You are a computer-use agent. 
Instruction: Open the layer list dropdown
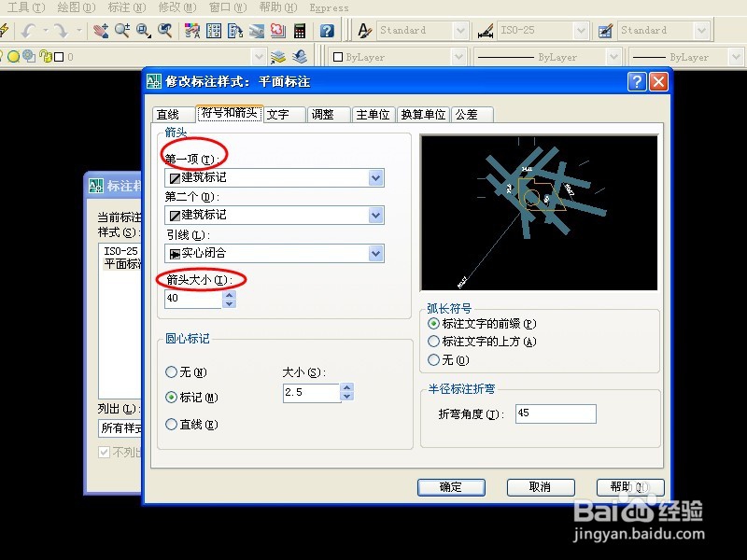coord(258,57)
